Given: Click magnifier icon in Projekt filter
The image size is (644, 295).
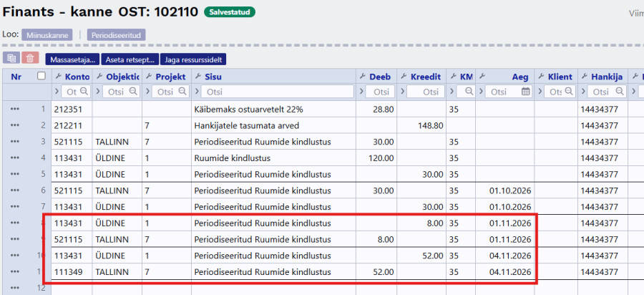Looking at the screenshot, I should click(182, 92).
